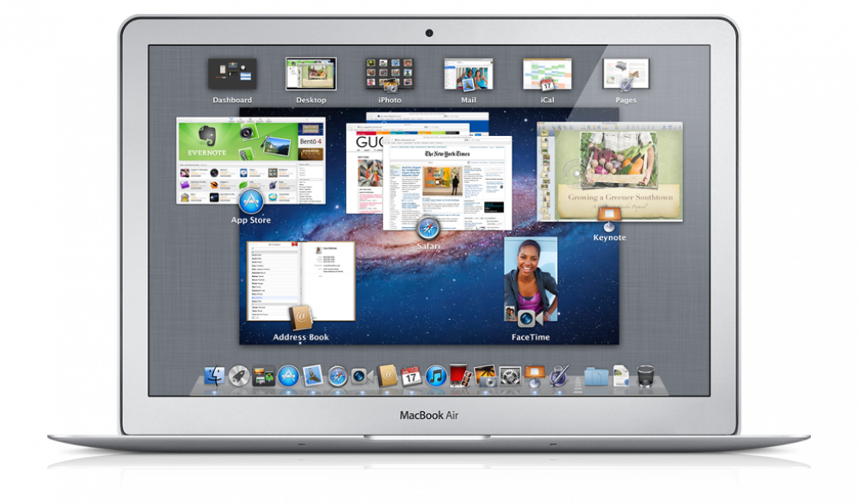This screenshot has height=504, width=860.
Task: Open the iPhoto icon in the Dock
Action: tap(485, 377)
